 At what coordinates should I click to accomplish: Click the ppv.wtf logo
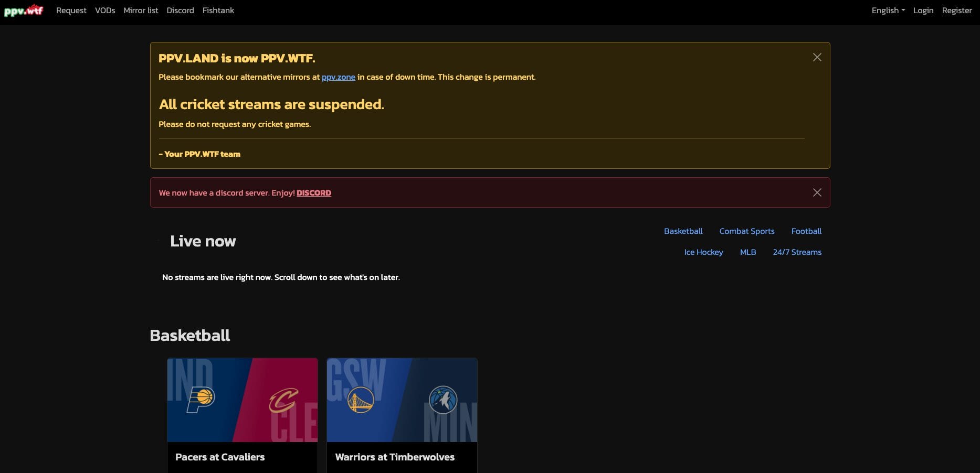[24, 10]
